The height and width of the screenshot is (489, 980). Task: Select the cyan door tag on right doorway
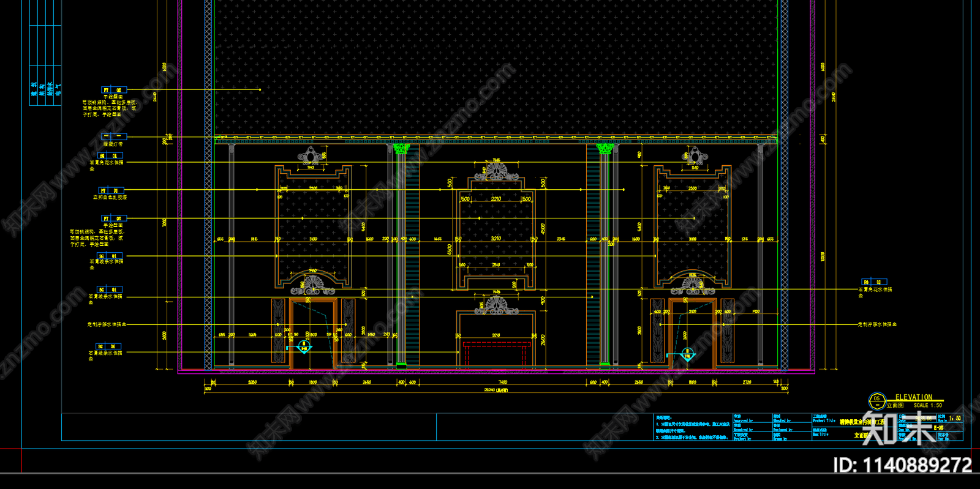(687, 354)
